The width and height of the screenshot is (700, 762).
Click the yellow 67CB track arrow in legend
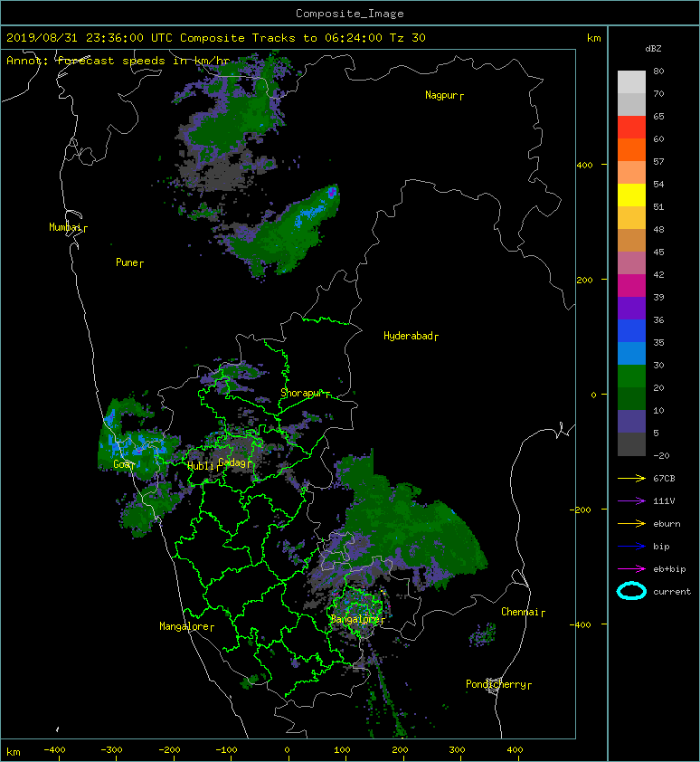click(x=631, y=478)
